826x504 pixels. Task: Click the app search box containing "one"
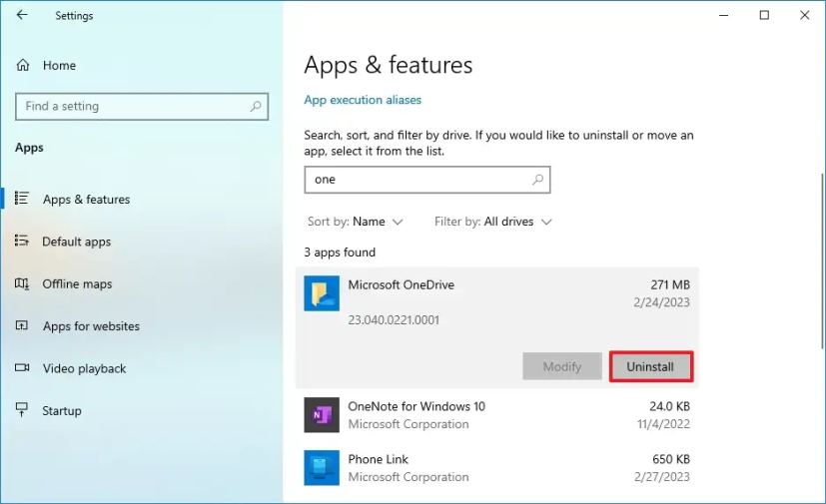[427, 180]
